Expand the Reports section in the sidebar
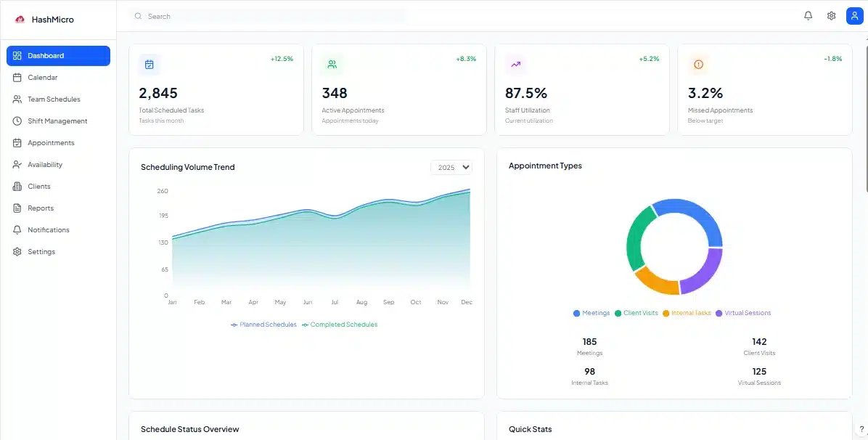The width and height of the screenshot is (868, 440). (x=40, y=208)
